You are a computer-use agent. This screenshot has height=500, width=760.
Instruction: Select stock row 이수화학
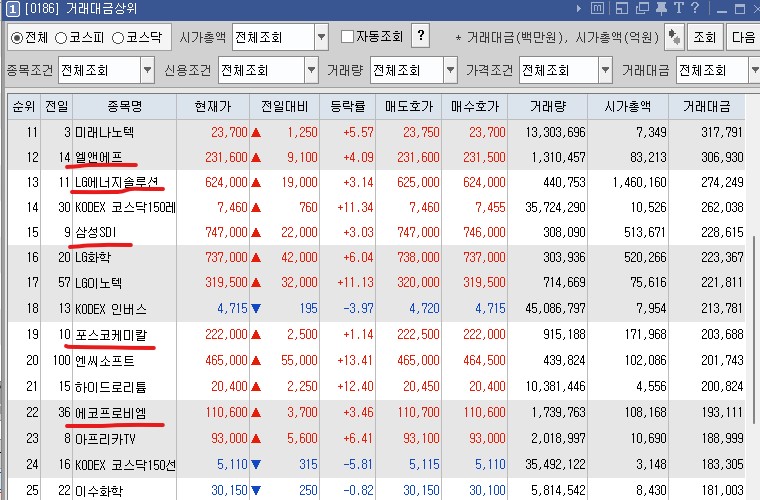[376, 490]
